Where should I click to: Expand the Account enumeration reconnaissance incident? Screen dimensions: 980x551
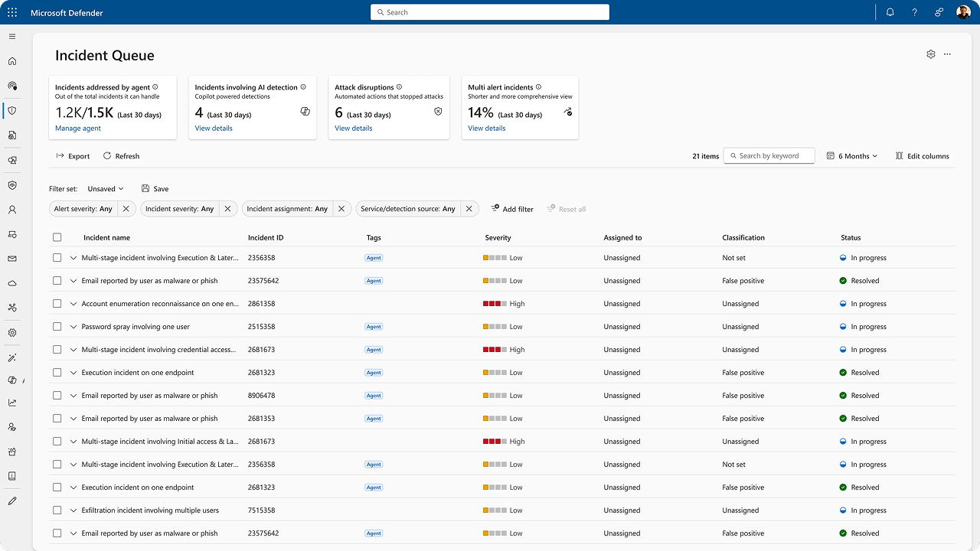(73, 304)
